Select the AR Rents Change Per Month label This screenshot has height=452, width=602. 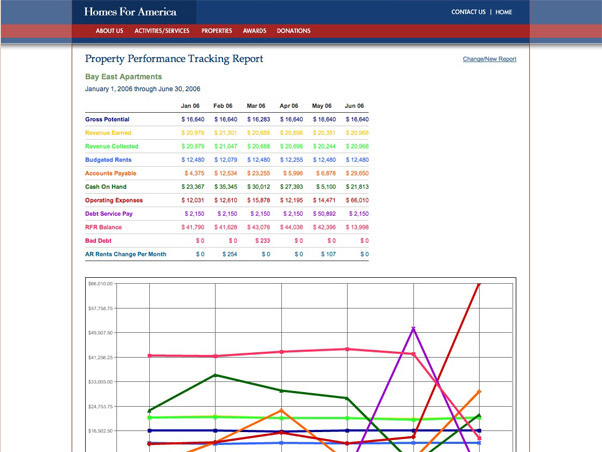point(126,254)
